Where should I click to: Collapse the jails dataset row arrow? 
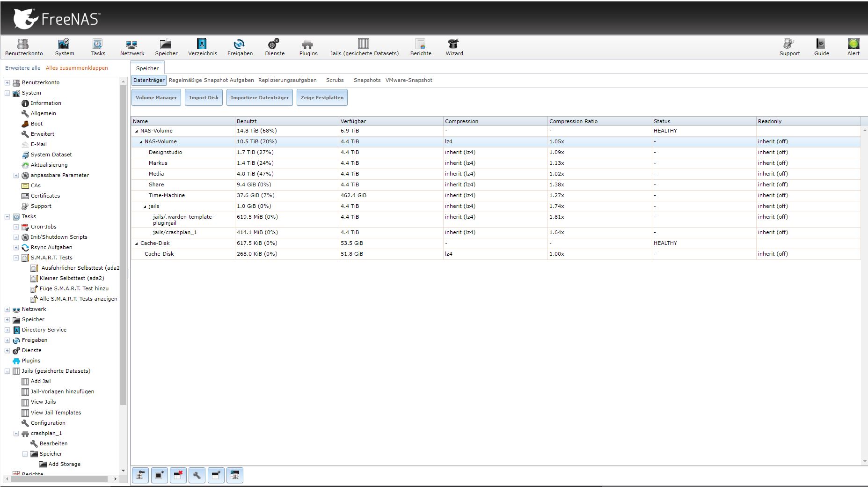click(145, 207)
